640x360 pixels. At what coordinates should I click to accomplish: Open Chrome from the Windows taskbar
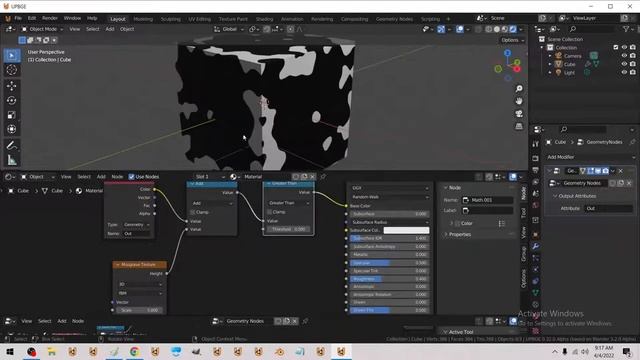click(x=134, y=351)
